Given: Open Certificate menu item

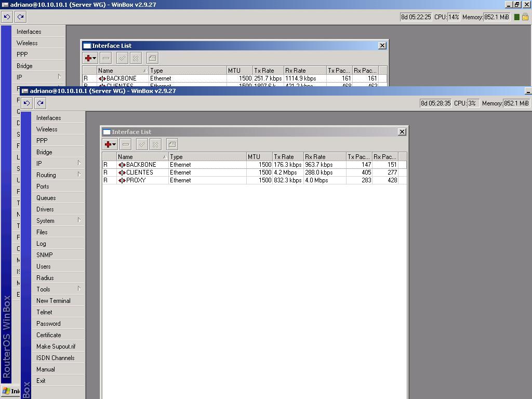Looking at the screenshot, I should [x=58, y=335].
